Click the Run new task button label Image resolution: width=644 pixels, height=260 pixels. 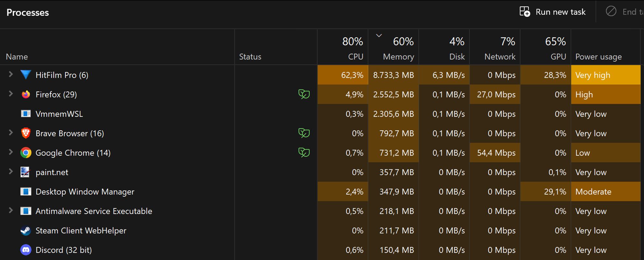561,12
